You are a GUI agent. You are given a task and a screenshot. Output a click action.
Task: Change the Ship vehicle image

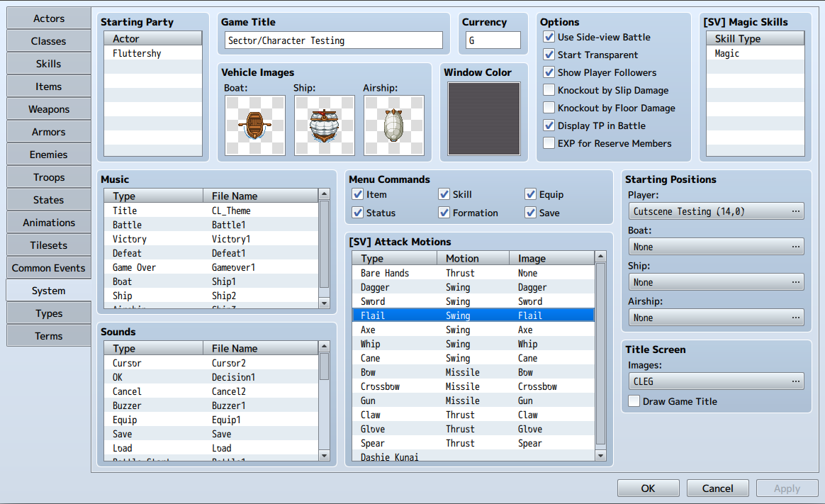coord(324,125)
